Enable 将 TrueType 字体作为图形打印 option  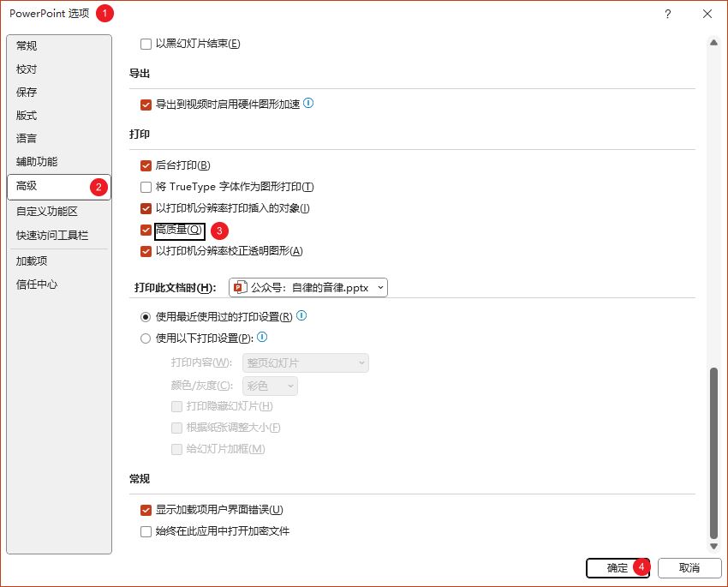[x=146, y=187]
